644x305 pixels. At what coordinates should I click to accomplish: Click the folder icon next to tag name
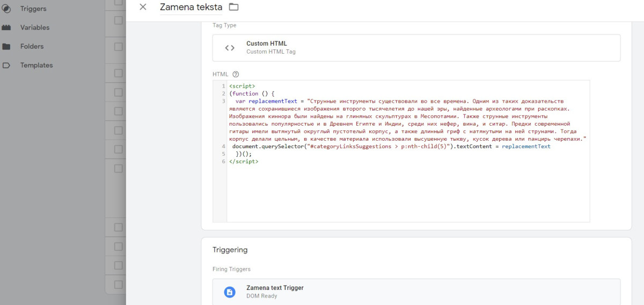coord(233,7)
